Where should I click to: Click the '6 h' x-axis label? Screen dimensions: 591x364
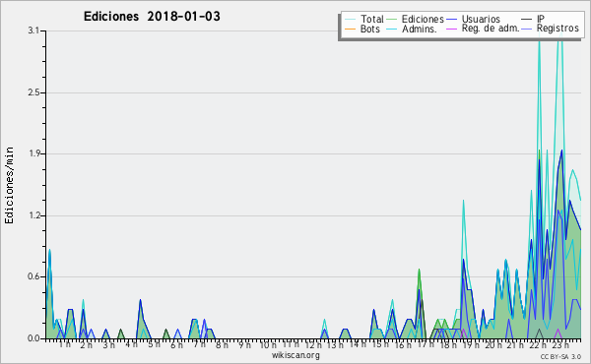(x=176, y=345)
